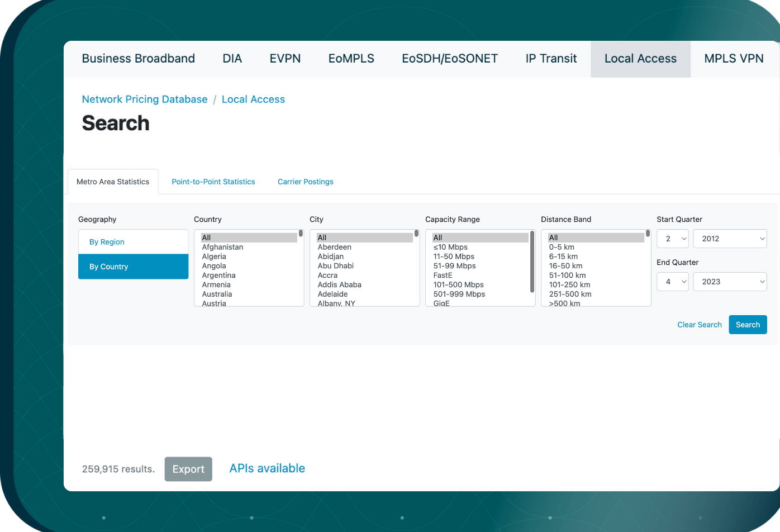This screenshot has height=532, width=780.
Task: Open the EoSDH/EoSONET category
Action: [450, 58]
